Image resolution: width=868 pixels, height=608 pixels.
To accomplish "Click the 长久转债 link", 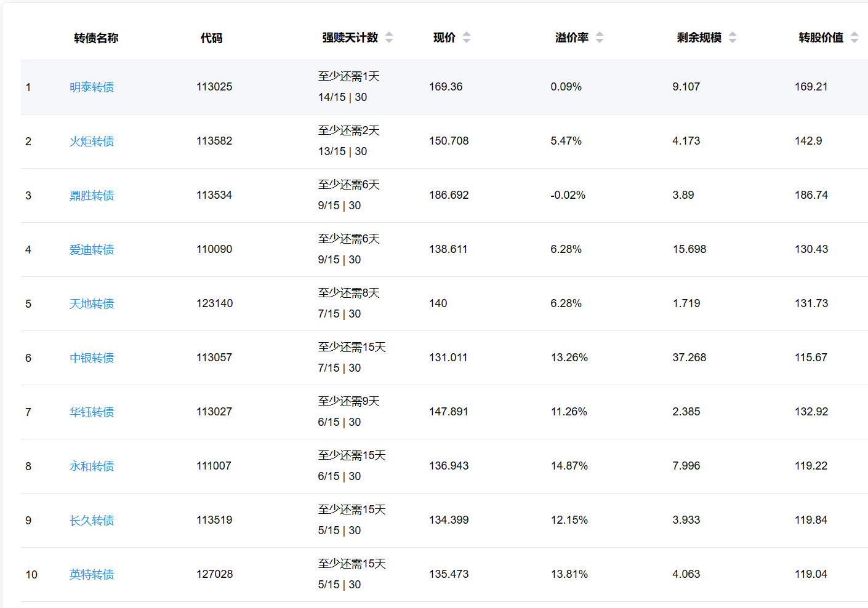I will 92,521.
